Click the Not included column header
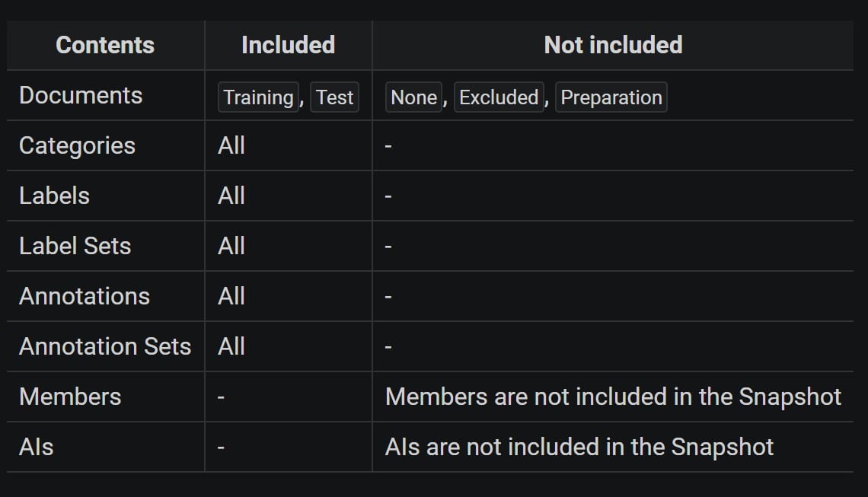Image resolution: width=868 pixels, height=497 pixels. tap(614, 46)
